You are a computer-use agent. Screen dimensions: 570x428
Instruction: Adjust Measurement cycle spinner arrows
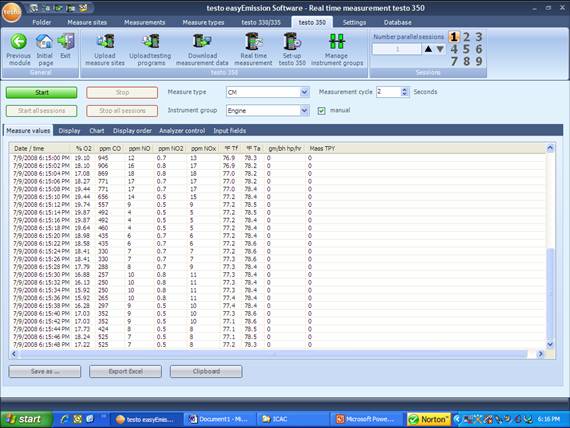coord(404,92)
